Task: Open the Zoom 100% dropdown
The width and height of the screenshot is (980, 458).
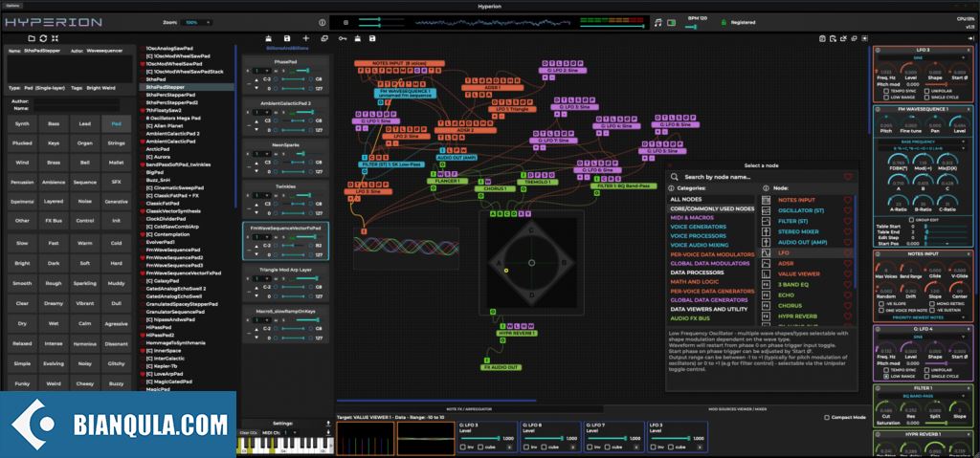Action: (196, 23)
